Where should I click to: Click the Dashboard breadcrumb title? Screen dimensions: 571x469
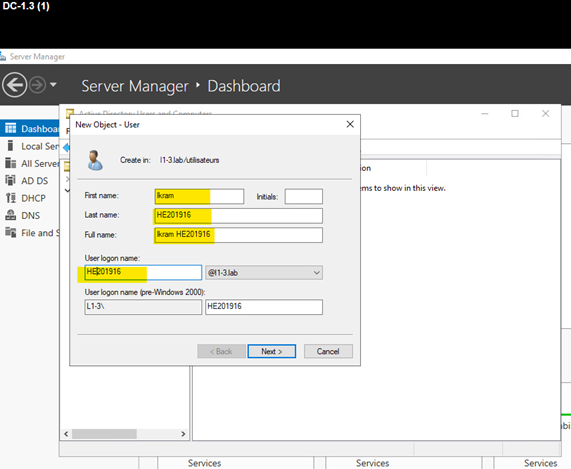(244, 86)
